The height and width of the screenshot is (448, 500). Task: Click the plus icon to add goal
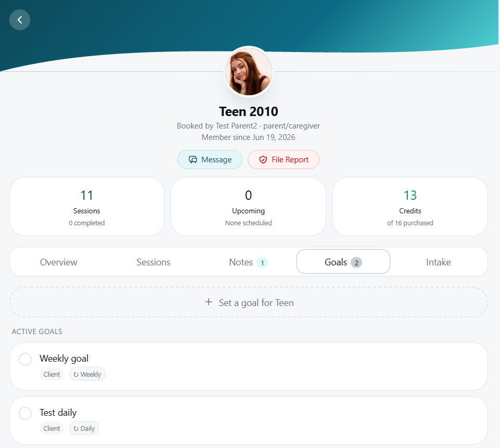click(209, 302)
